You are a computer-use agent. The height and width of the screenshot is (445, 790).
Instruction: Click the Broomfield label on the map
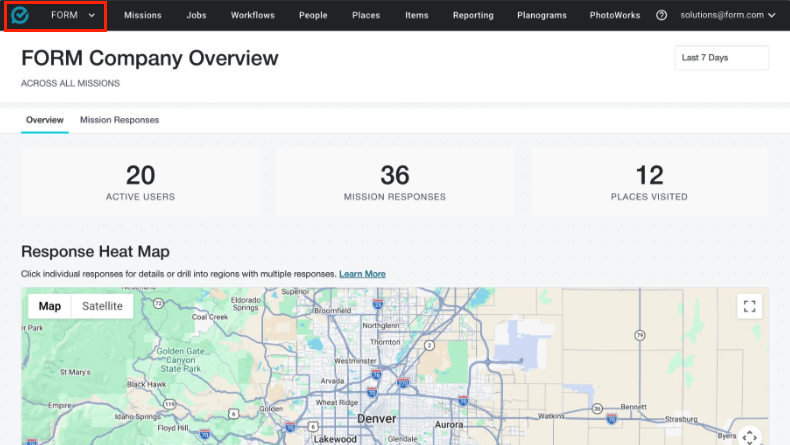click(333, 310)
